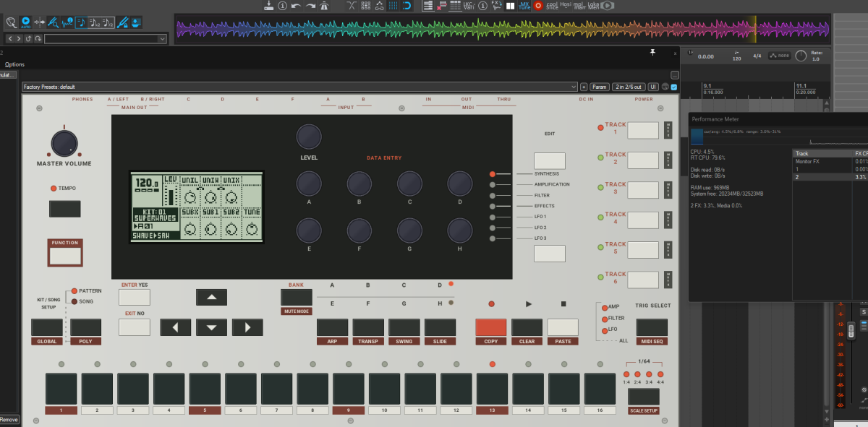The width and height of the screenshot is (868, 427).
Task: Click the left arrow key on the synth
Action: [176, 327]
